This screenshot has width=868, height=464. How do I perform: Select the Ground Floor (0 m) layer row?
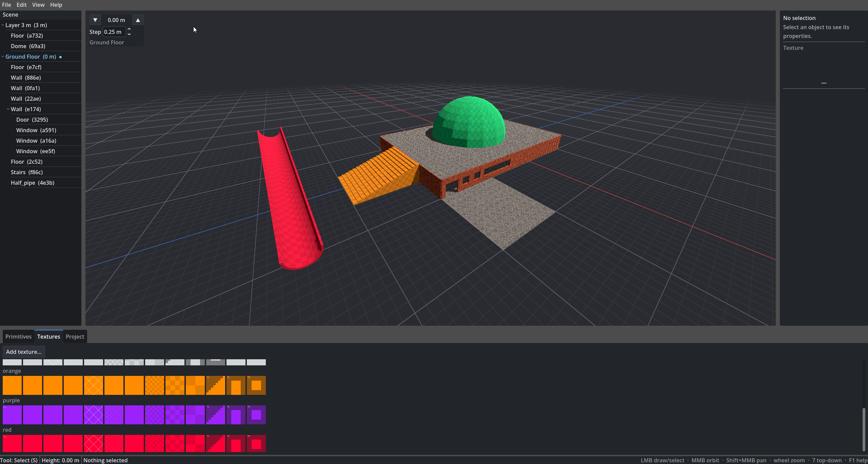[41, 57]
